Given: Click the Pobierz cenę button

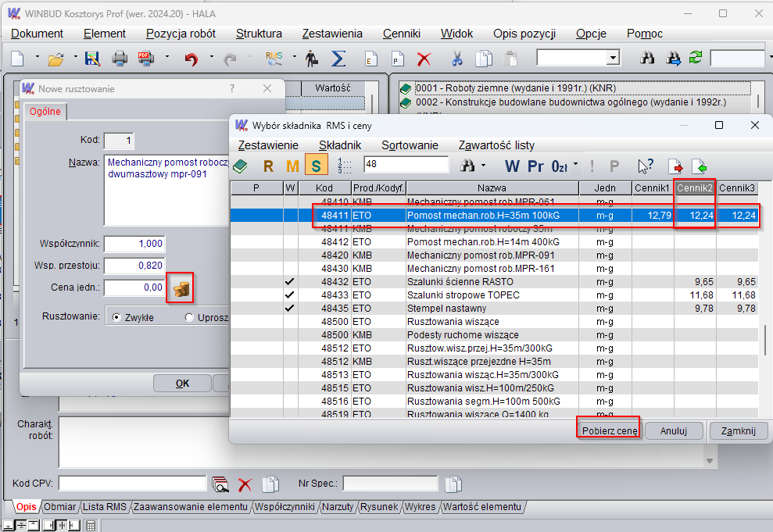Looking at the screenshot, I should [x=610, y=431].
